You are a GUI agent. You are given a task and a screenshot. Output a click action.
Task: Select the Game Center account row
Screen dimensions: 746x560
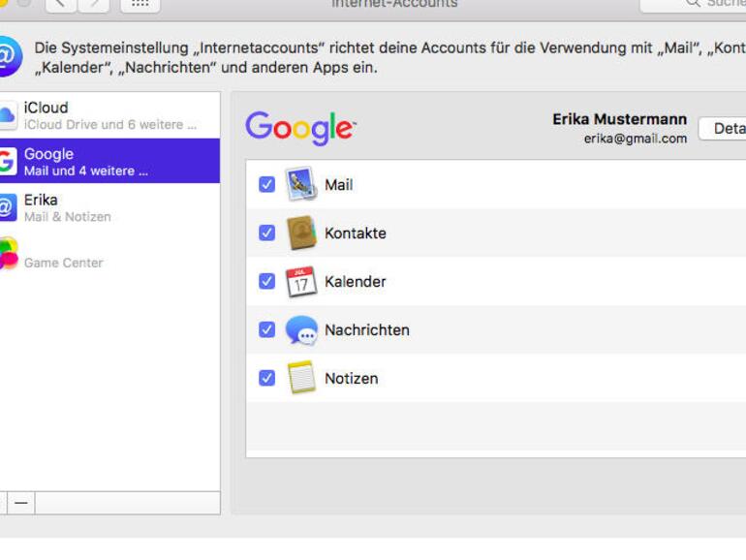[109, 254]
